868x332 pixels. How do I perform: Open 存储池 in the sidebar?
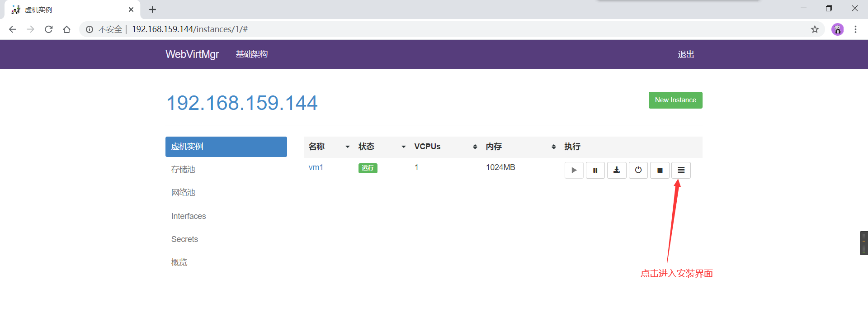tap(226, 170)
